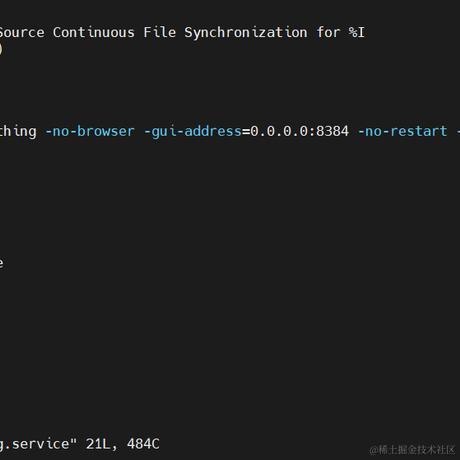
Task: Click the -no-restart option
Action: tap(402, 131)
